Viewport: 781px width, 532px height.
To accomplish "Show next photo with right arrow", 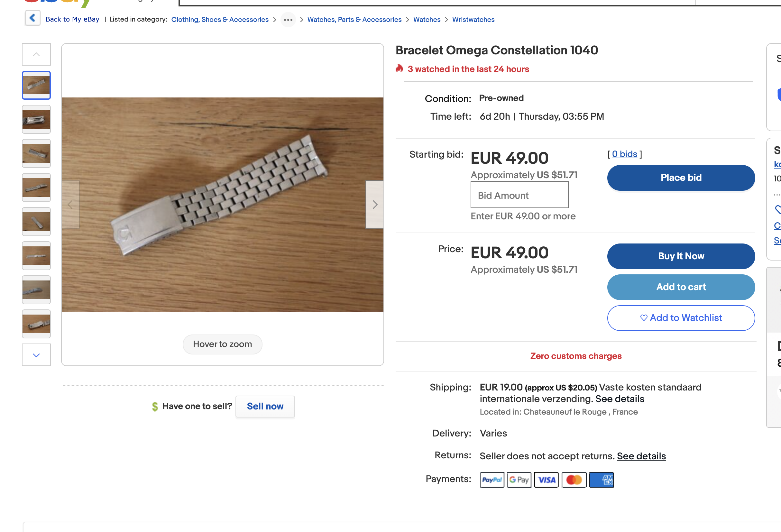I will tap(375, 204).
